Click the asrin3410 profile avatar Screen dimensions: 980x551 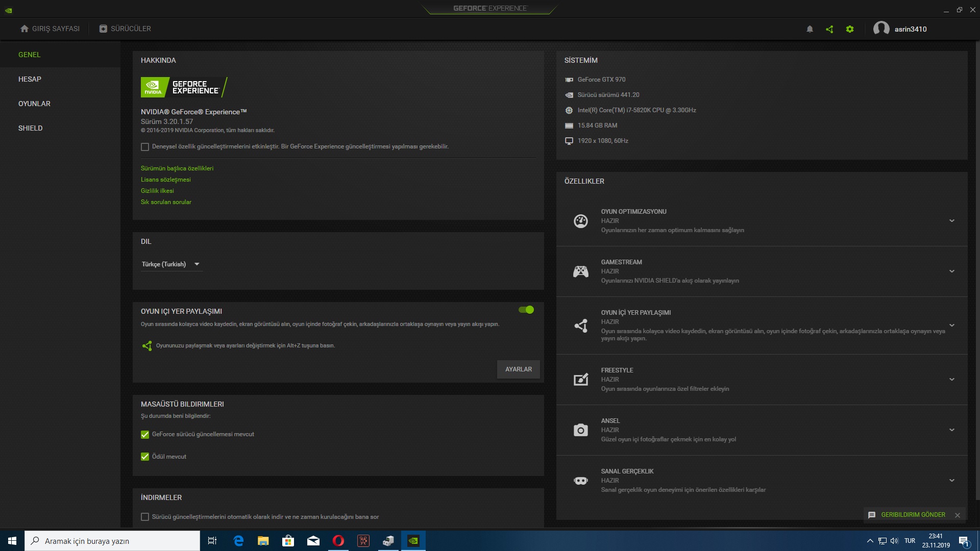click(881, 29)
